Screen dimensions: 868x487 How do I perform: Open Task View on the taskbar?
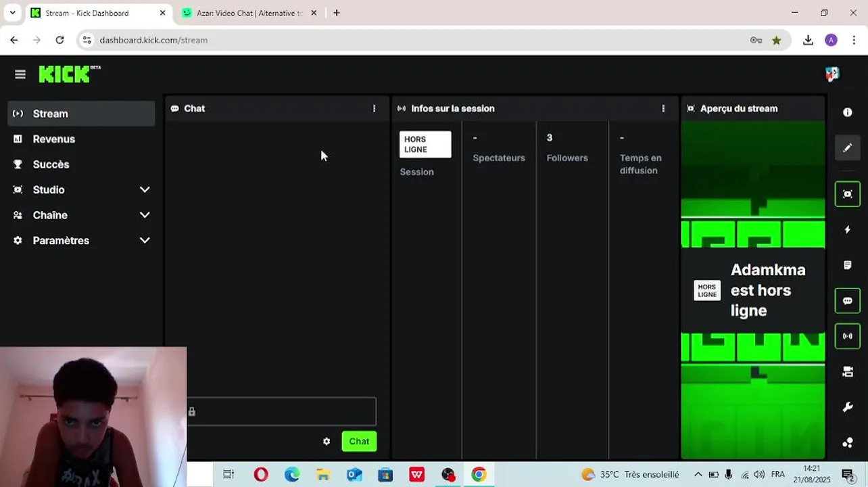[228, 474]
